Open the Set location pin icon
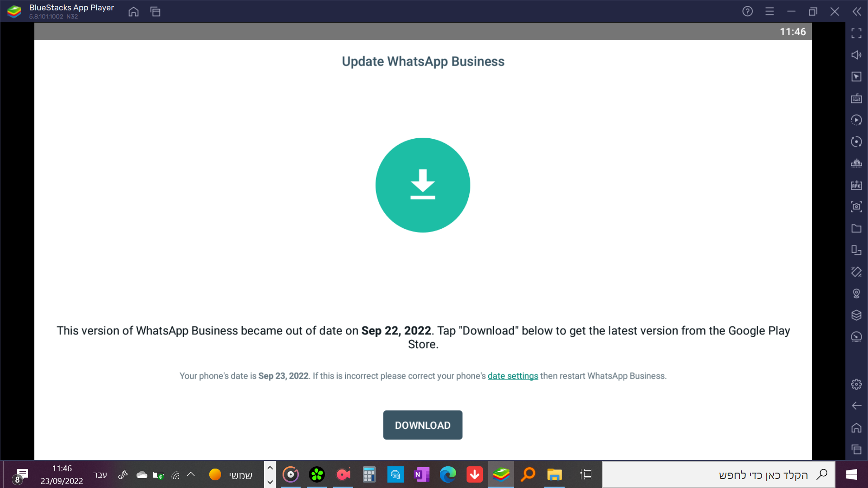This screenshot has width=868, height=488. point(856,294)
